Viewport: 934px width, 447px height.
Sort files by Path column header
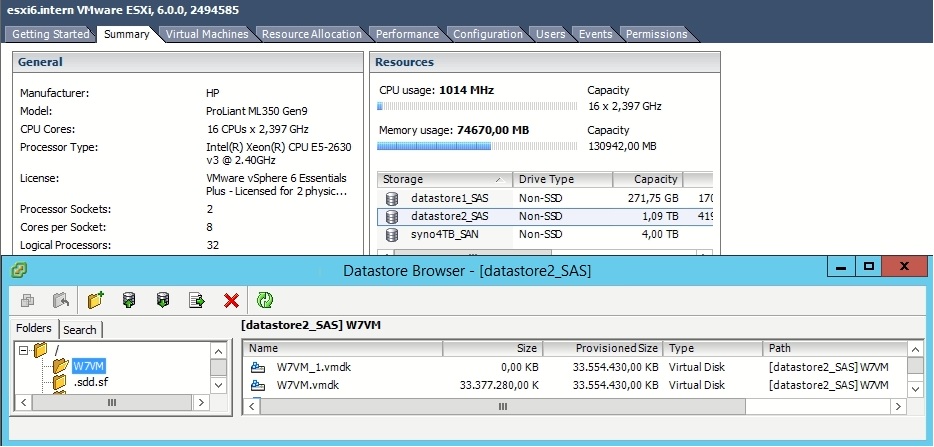(835, 348)
